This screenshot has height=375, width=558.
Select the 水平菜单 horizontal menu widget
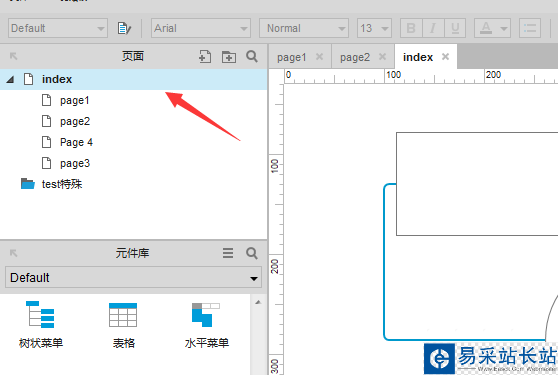pos(206,324)
